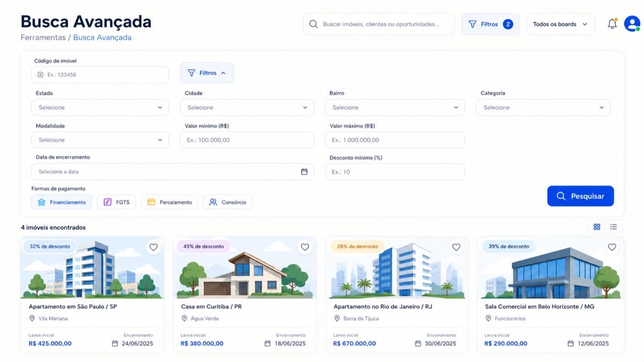Open the Categoria dropdown
The height and width of the screenshot is (362, 644).
pyautogui.click(x=543, y=107)
